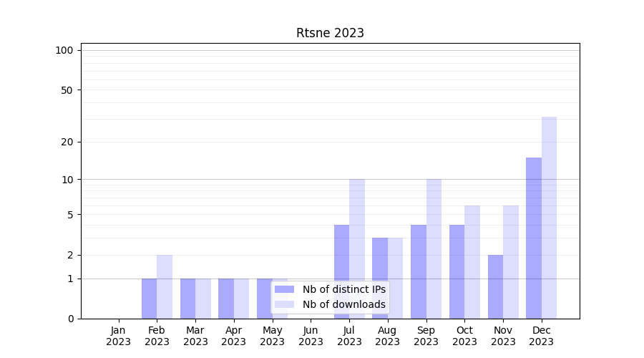The image size is (644, 358).
Task: Click the February 2023 downloads bar
Action: pyautogui.click(x=165, y=286)
